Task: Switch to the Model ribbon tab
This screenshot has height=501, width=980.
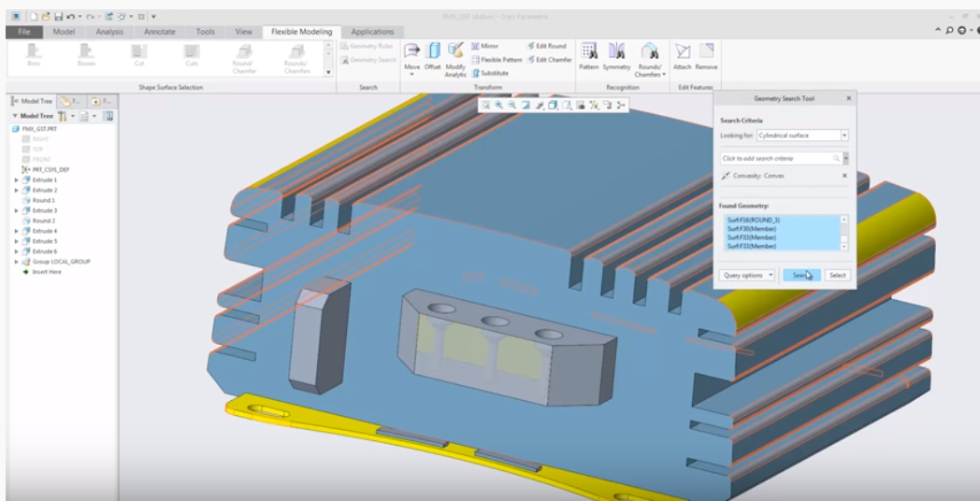Action: click(x=64, y=32)
